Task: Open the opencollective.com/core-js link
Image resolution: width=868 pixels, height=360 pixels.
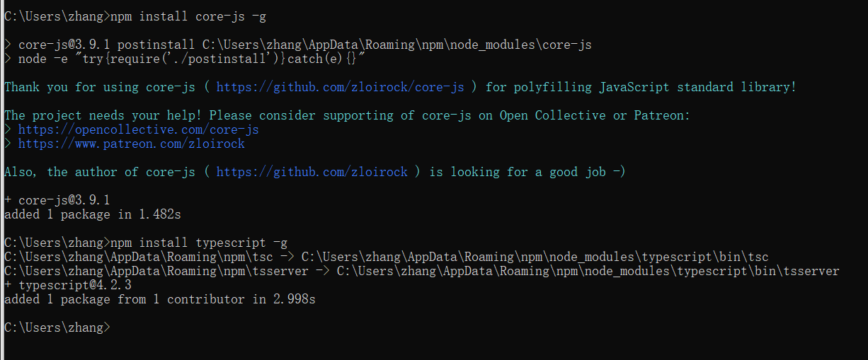Action: [138, 129]
